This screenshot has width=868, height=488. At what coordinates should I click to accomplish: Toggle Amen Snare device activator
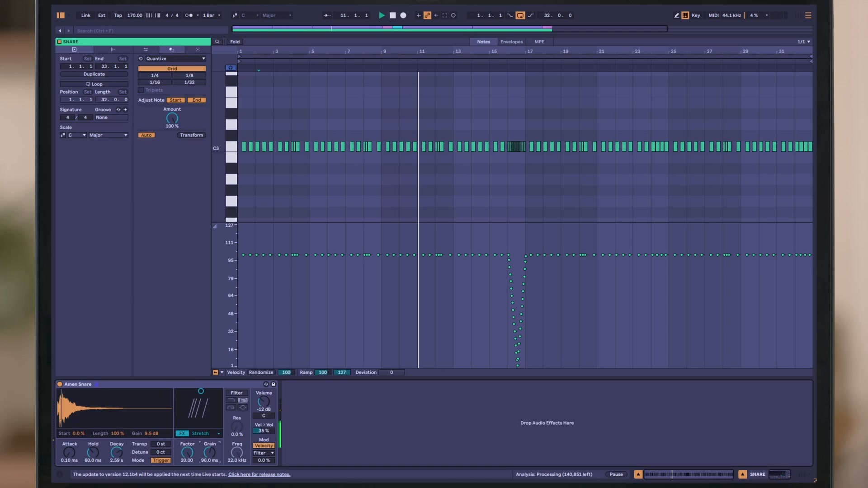coord(60,385)
